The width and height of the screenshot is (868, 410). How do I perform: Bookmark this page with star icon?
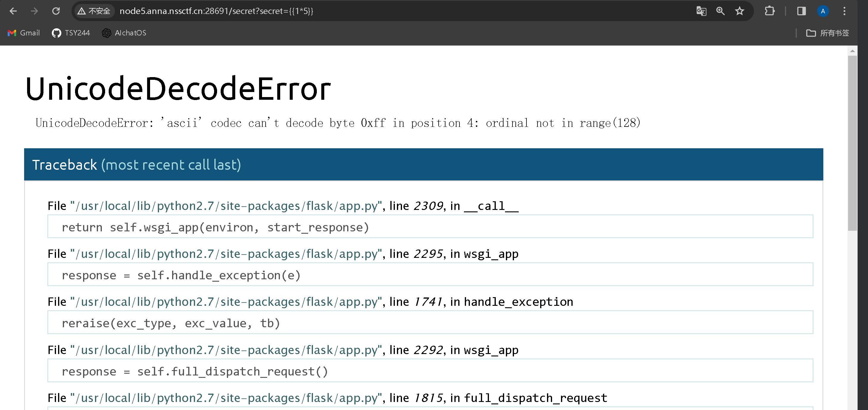(740, 11)
